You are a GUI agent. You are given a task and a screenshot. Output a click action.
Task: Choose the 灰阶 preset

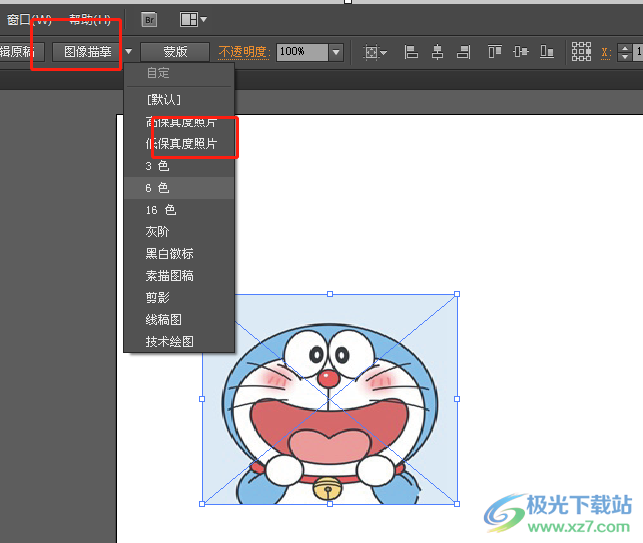179,232
